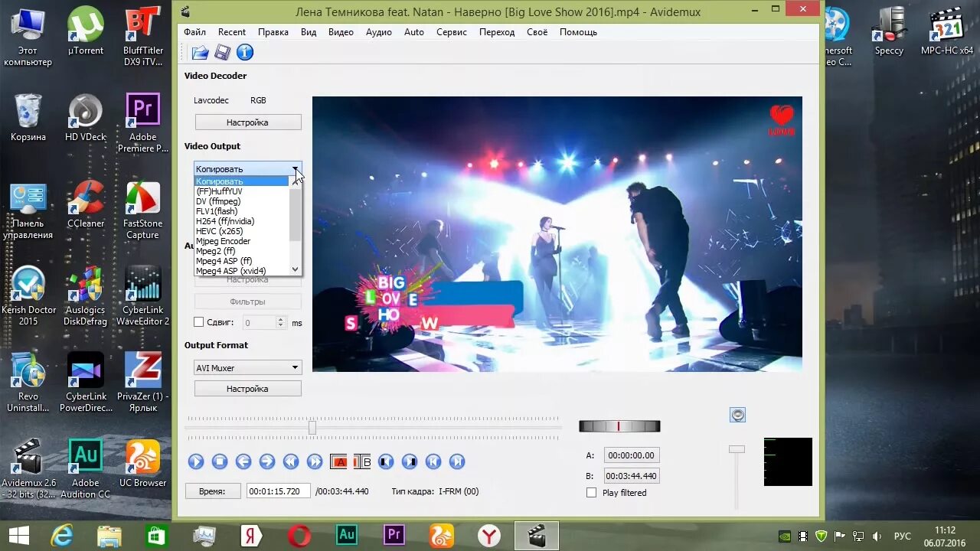Collapse the Video Output dropdown arrow
Viewport: 980px width, 551px height.
(x=295, y=168)
